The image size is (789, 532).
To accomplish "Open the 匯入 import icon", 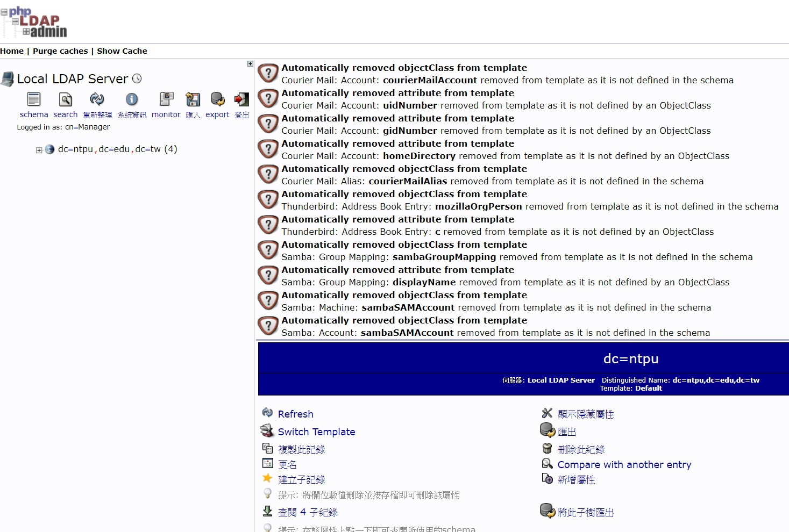I will coord(193,99).
